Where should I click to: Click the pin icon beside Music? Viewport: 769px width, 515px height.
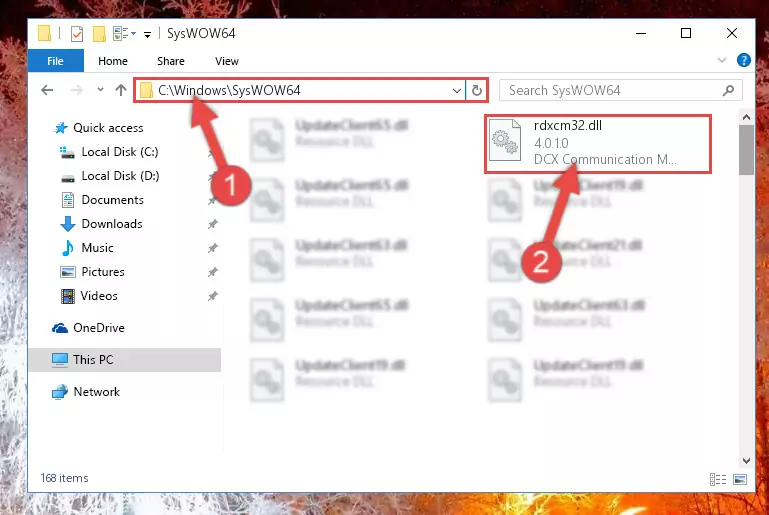(x=212, y=248)
